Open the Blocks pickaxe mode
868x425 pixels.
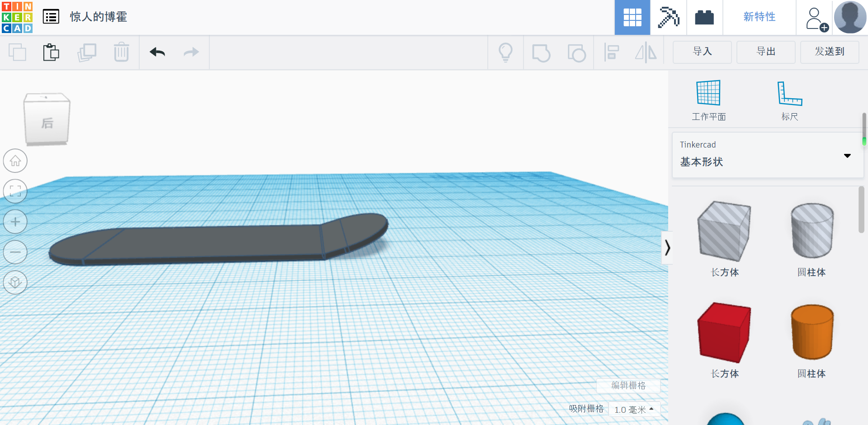[668, 17]
